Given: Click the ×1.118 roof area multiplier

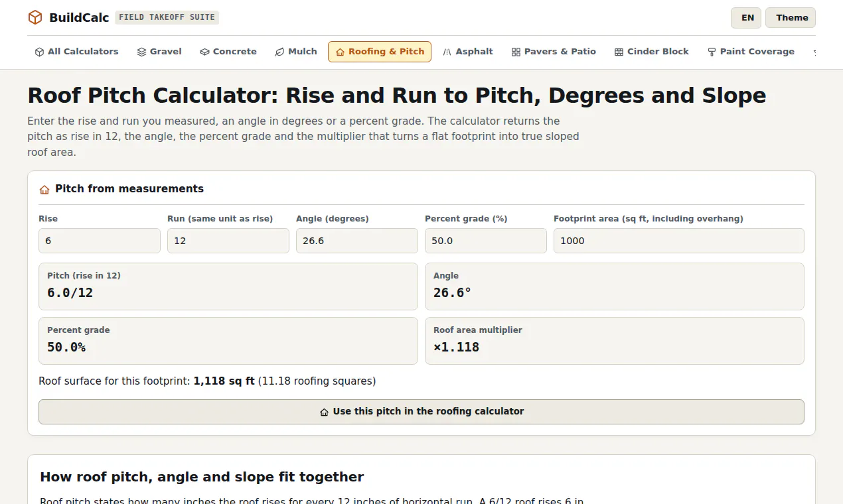Looking at the screenshot, I should pyautogui.click(x=456, y=347).
